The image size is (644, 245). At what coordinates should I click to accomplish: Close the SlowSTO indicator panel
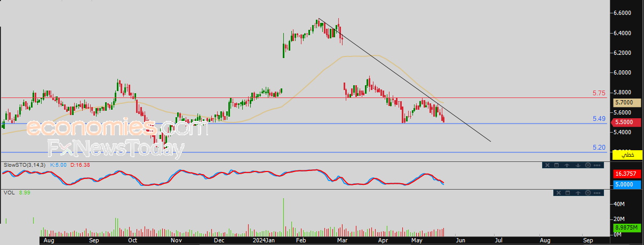(547, 165)
